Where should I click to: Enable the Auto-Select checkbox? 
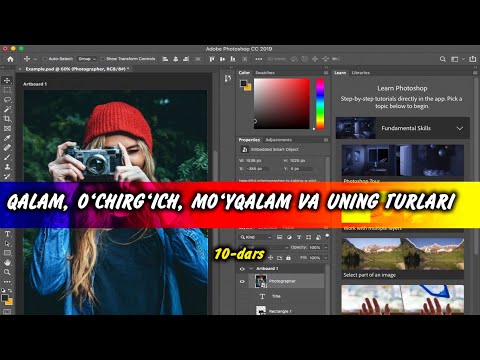pos(45,59)
